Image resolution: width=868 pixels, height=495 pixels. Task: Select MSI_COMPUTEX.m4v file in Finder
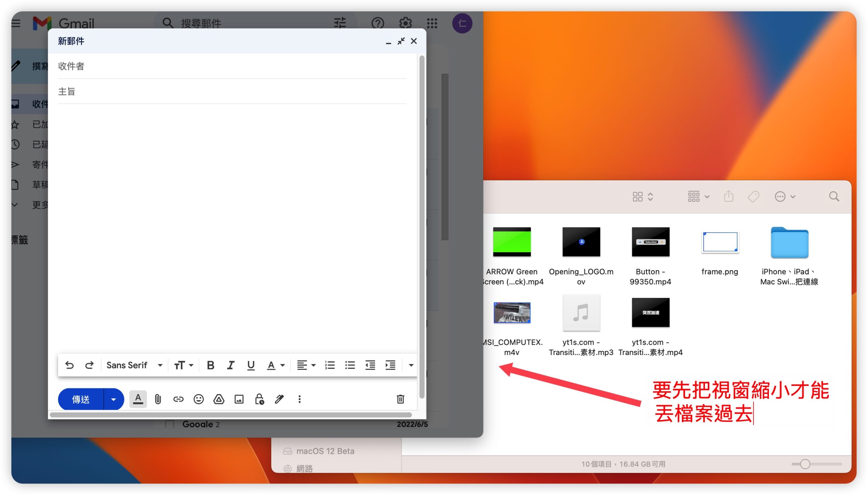(512, 313)
